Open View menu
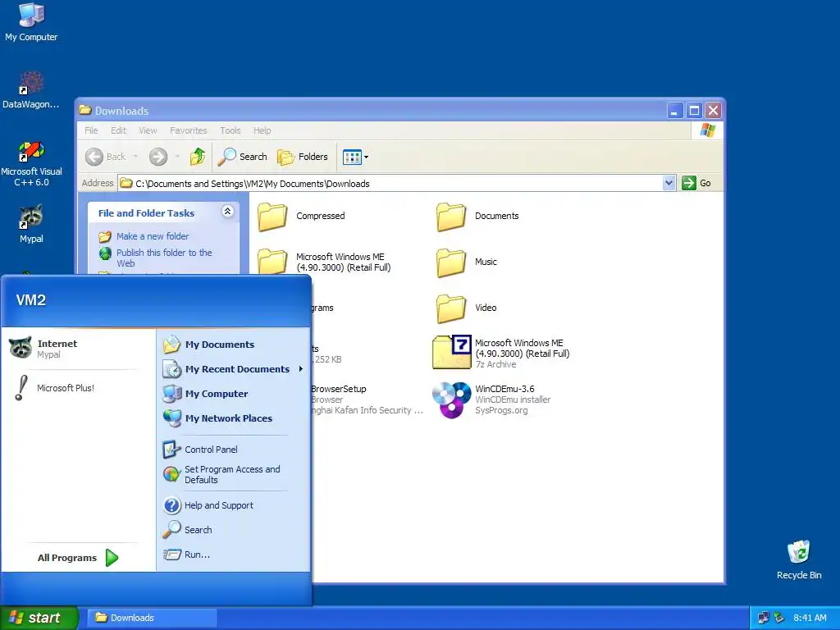Screen dimensions: 840x630 pos(148,130)
